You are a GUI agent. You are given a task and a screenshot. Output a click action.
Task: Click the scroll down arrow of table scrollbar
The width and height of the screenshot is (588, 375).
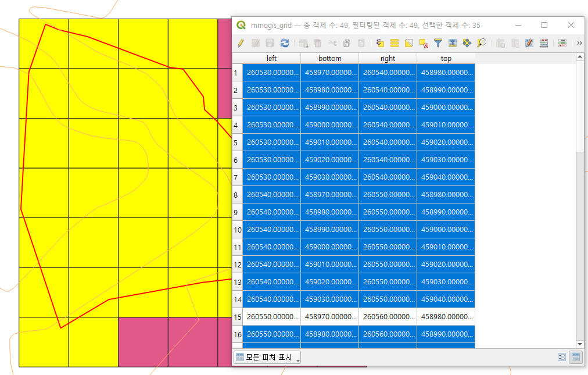[580, 344]
